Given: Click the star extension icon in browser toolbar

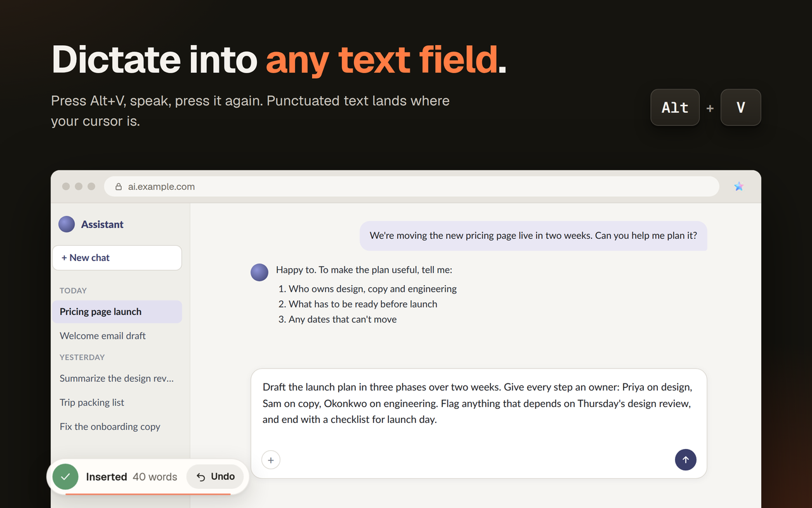Looking at the screenshot, I should 738,187.
